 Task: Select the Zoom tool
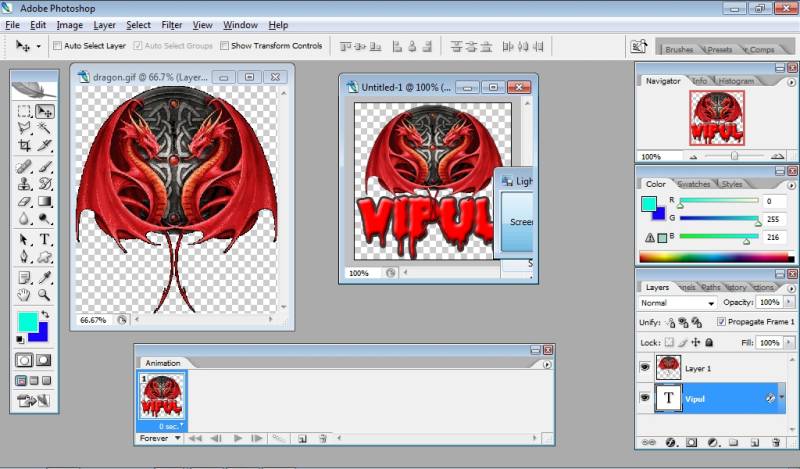(45, 295)
